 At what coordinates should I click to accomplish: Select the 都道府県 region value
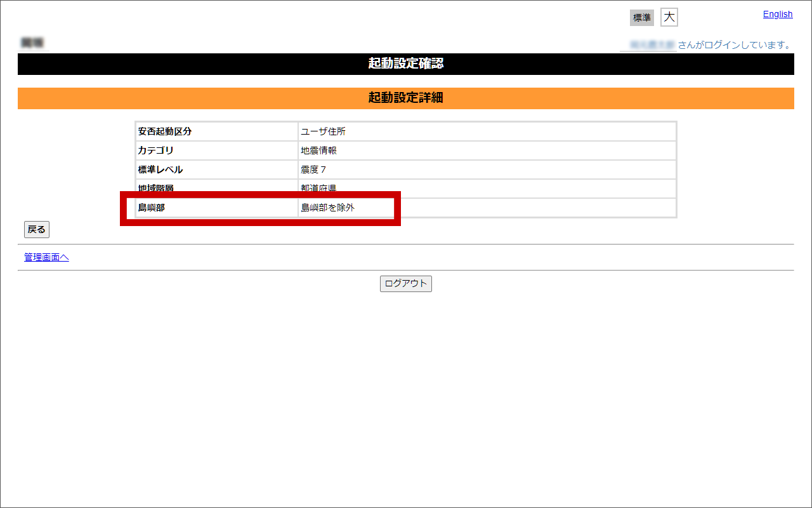pos(317,188)
